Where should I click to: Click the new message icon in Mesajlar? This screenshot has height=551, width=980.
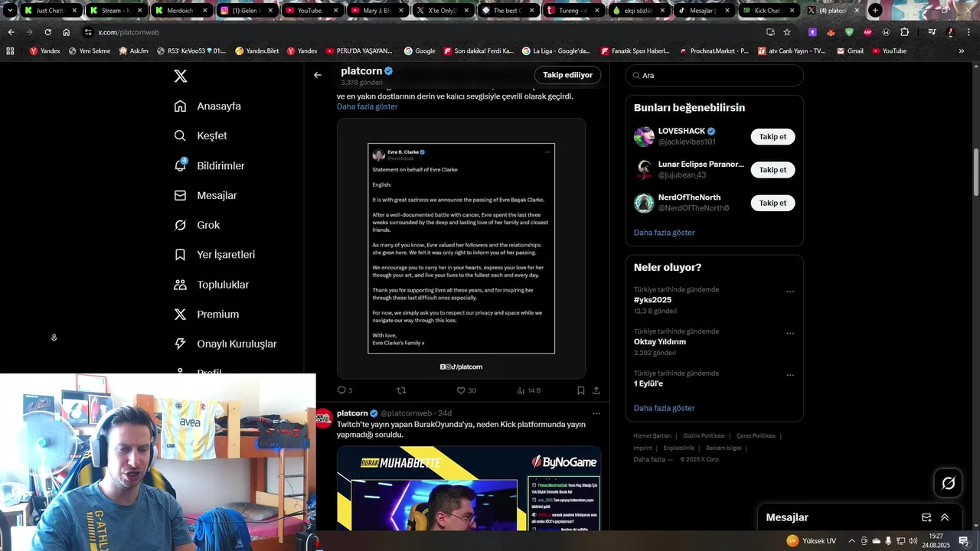[x=926, y=517]
